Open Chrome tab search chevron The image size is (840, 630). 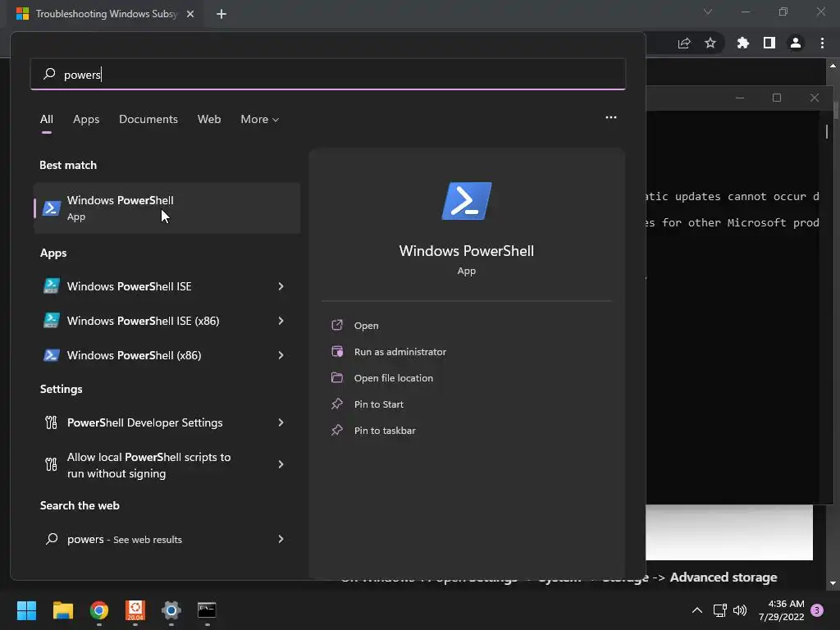[708, 11]
